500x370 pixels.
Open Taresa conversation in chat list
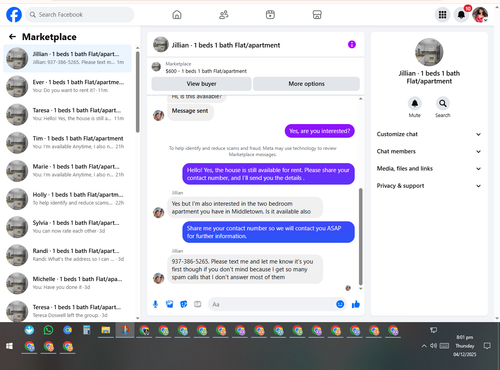pyautogui.click(x=67, y=114)
